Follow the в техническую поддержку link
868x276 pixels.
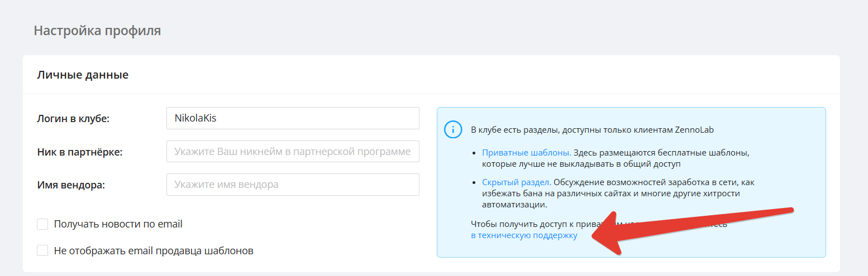(524, 235)
